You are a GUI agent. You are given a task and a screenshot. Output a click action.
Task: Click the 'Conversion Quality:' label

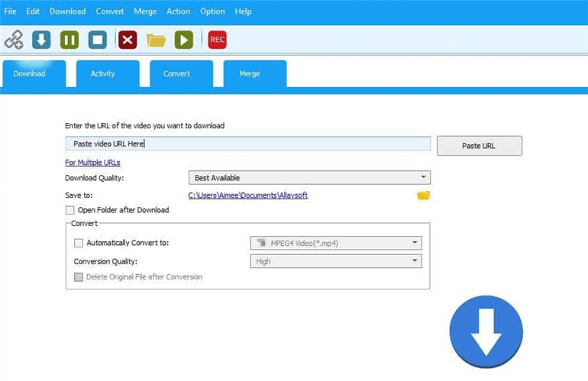(x=105, y=261)
